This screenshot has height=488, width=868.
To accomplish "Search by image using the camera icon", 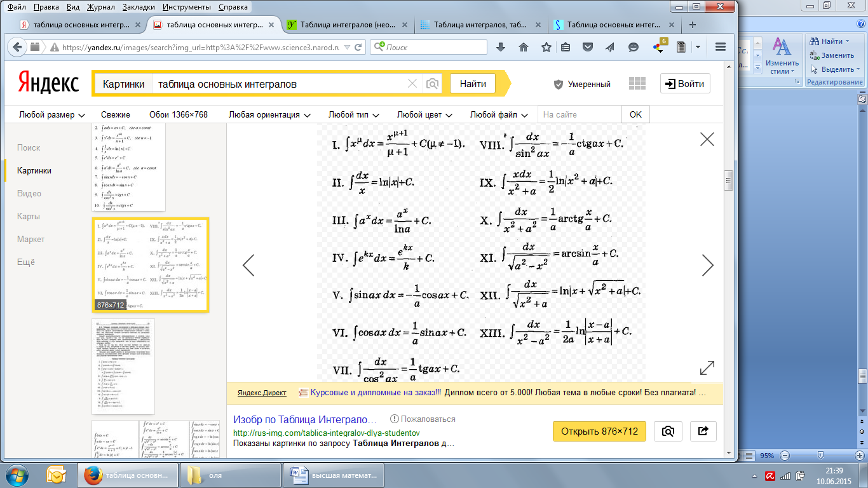I will [x=432, y=84].
